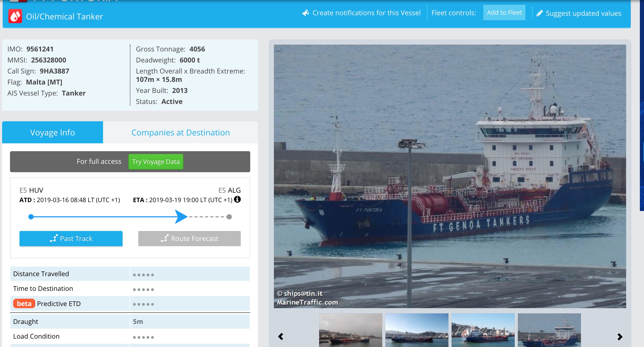Click the red Oil/Chemical Tanker type icon
Image resolution: width=644 pixels, height=347 pixels.
tap(15, 16)
